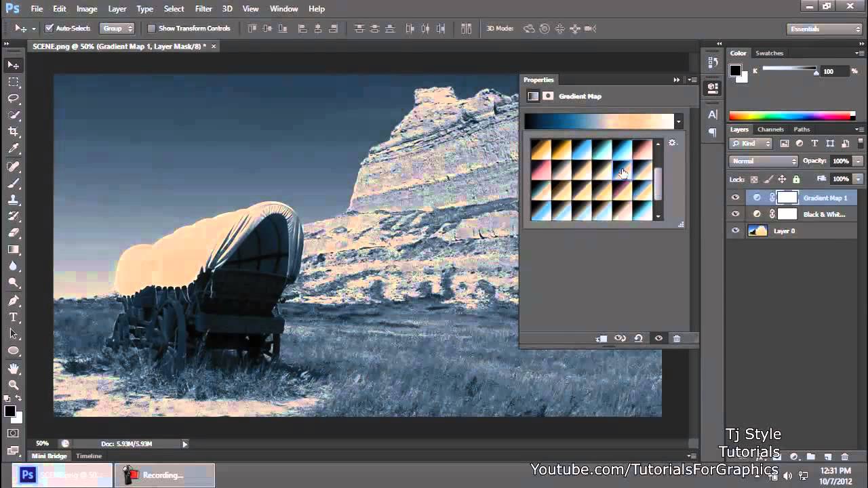Viewport: 868px width, 488px height.
Task: Open the History panel icon
Action: click(713, 63)
